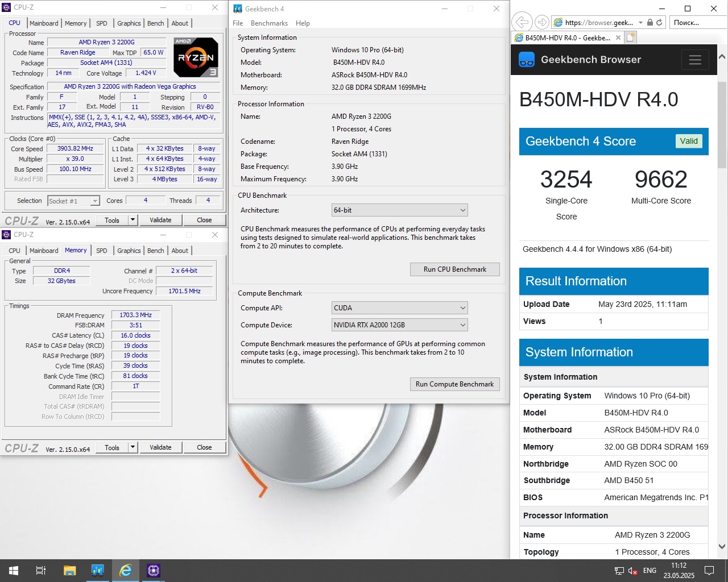728x582 pixels.
Task: Open File Explorer from the taskbar
Action: tap(69, 570)
